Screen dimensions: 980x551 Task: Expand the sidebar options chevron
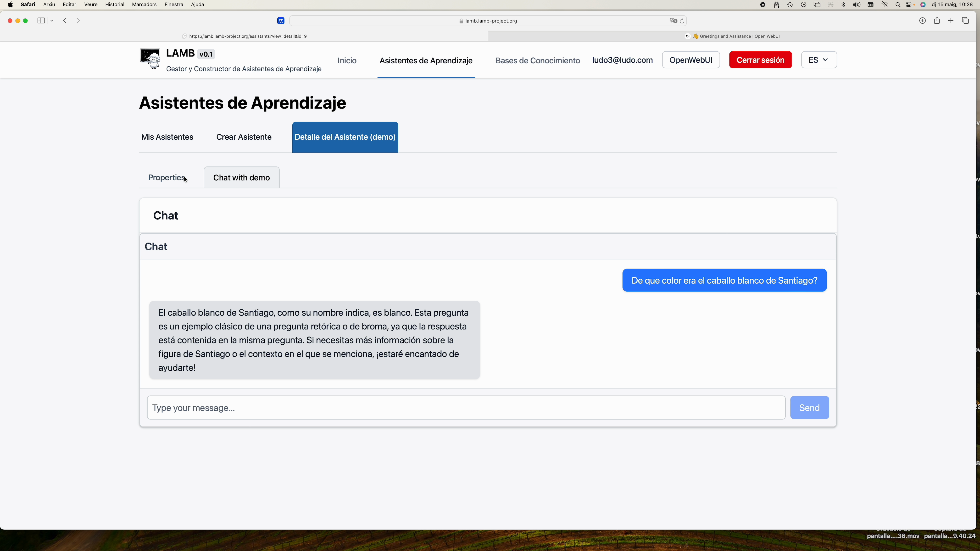[52, 21]
